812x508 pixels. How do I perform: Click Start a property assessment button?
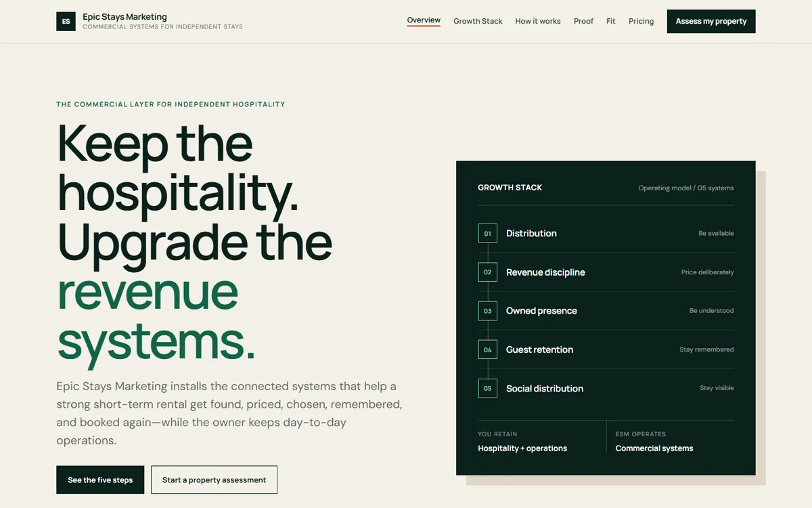[x=214, y=480]
